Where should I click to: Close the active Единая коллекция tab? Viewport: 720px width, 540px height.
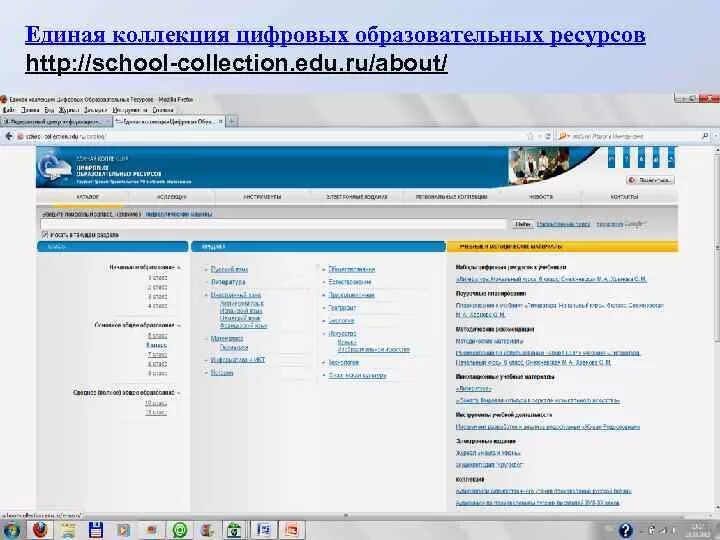[x=220, y=121]
